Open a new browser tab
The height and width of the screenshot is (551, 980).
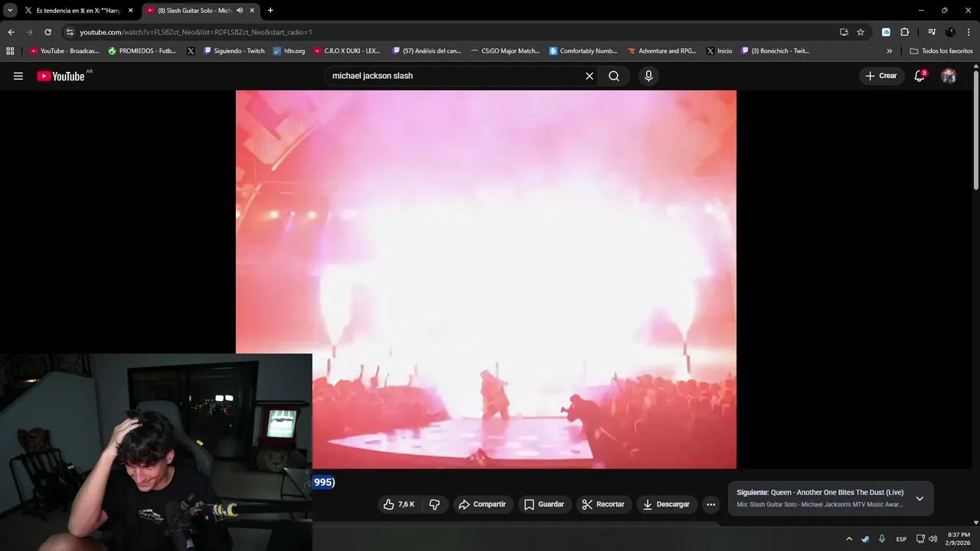coord(270,11)
